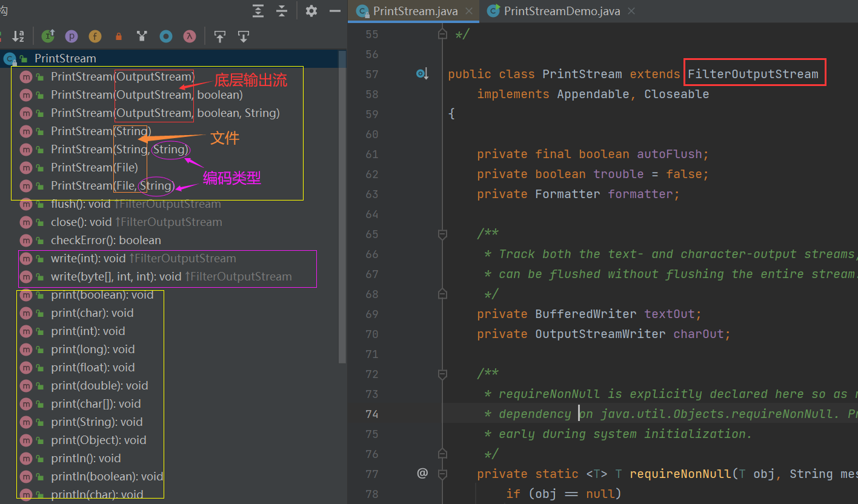The height and width of the screenshot is (504, 858).
Task: Click the charOut field name
Action: (699, 334)
